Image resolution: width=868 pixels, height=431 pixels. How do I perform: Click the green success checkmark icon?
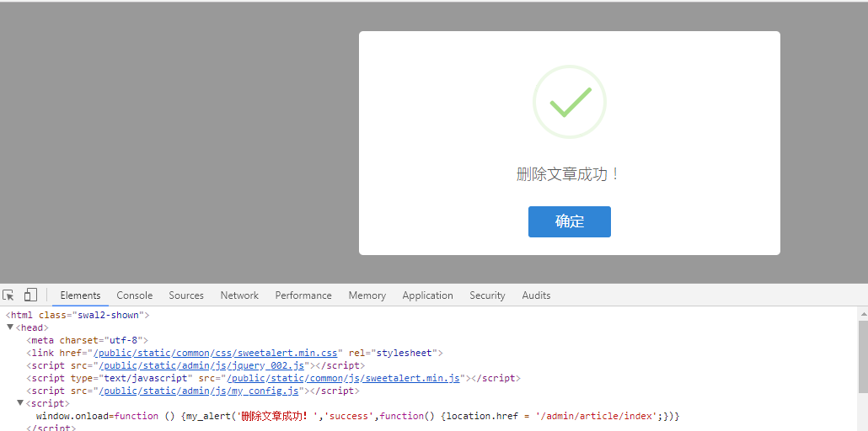click(x=570, y=103)
